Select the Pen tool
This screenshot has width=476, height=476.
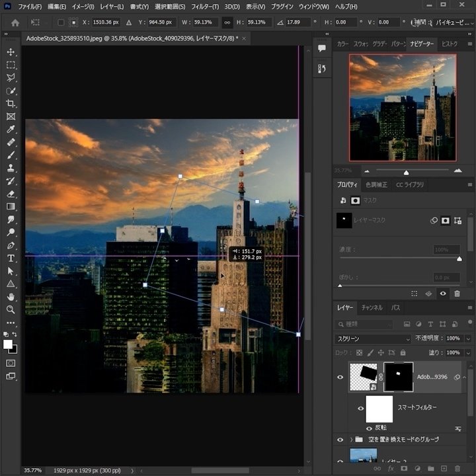pyautogui.click(x=11, y=245)
